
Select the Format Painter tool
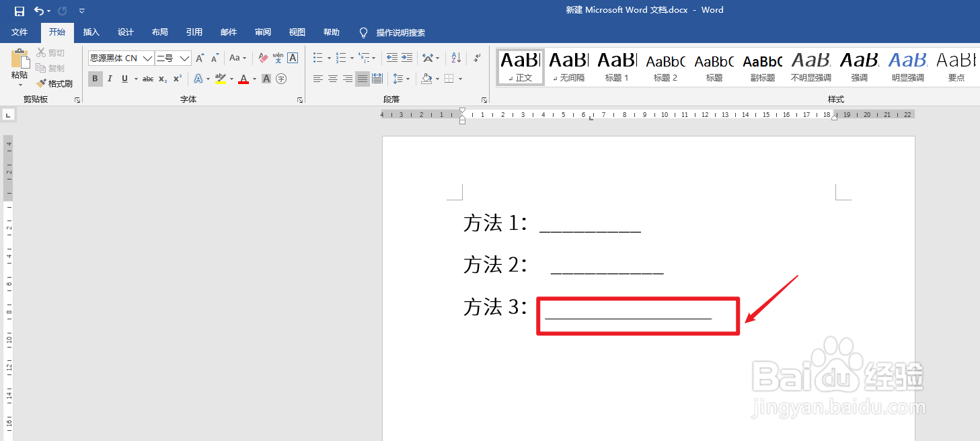[55, 83]
